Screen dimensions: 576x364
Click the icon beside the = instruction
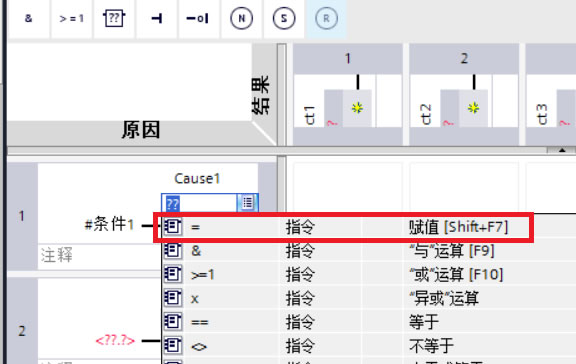click(x=173, y=227)
